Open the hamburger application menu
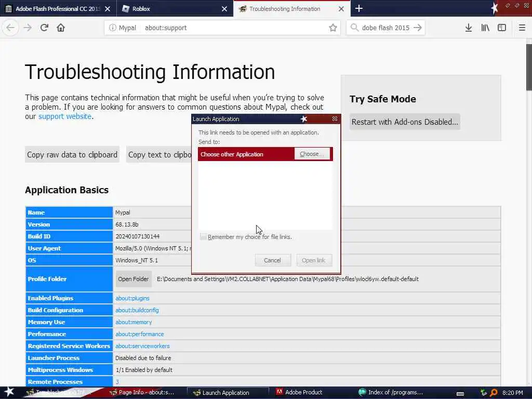The image size is (532, 399). [x=522, y=28]
